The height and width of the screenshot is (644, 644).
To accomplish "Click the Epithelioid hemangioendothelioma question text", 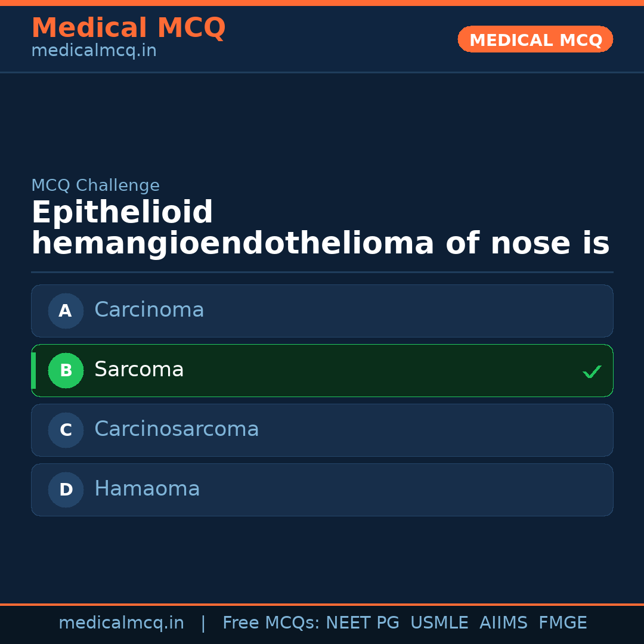I will (320, 228).
